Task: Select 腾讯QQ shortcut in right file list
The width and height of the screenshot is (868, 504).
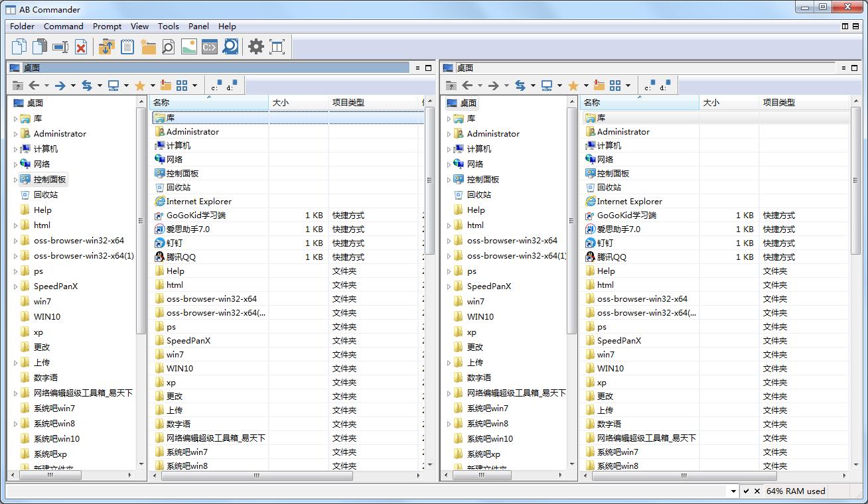Action: [611, 257]
